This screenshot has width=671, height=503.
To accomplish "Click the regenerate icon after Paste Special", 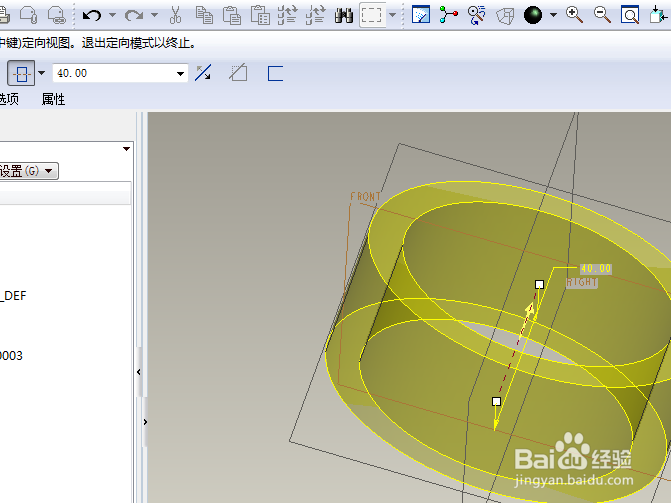I will (288, 15).
